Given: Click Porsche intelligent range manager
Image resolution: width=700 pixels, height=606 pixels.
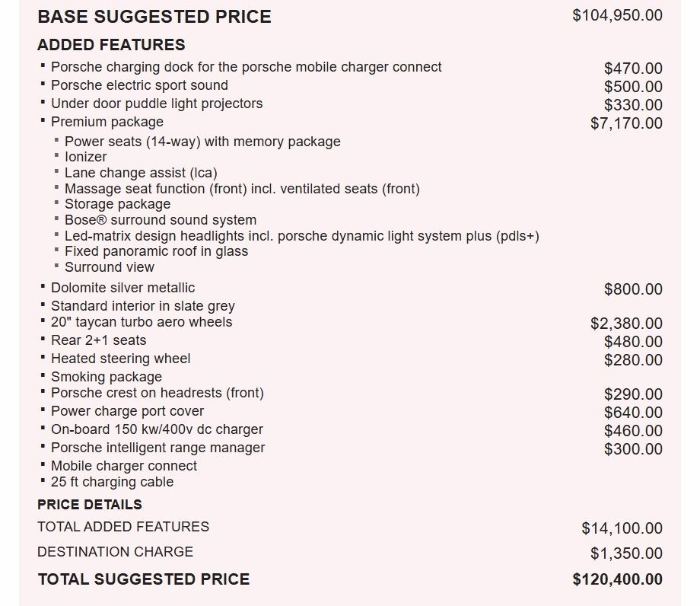Looking at the screenshot, I should coord(158,448).
